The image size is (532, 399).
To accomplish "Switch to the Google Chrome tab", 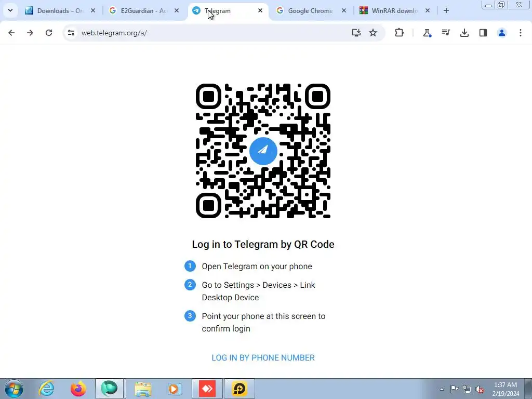I will click(311, 11).
